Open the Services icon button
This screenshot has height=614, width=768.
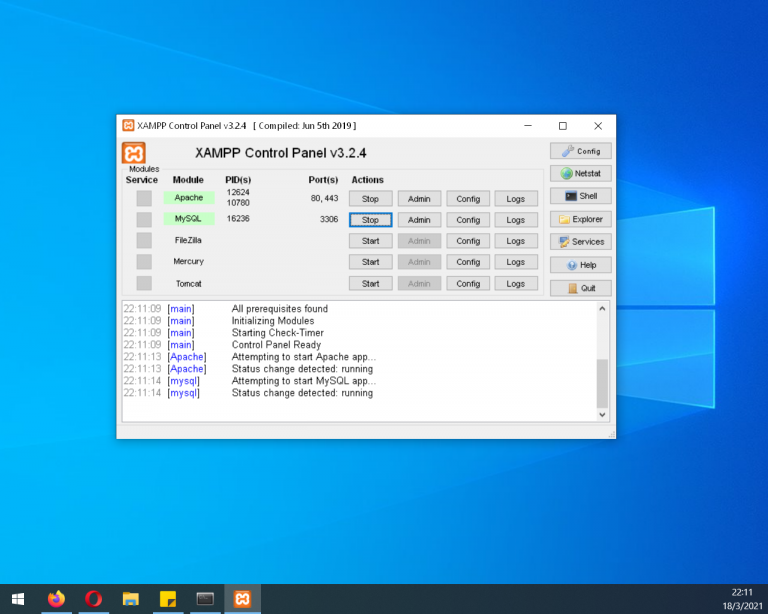tap(580, 242)
